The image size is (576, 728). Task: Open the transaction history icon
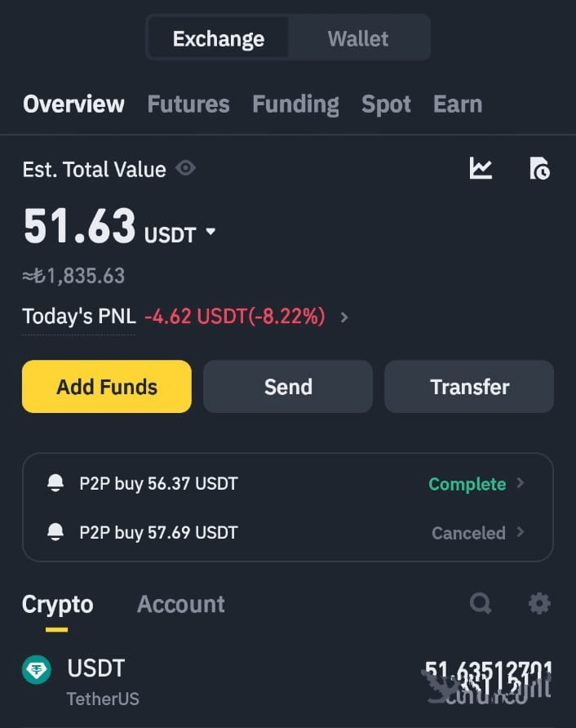coord(539,169)
